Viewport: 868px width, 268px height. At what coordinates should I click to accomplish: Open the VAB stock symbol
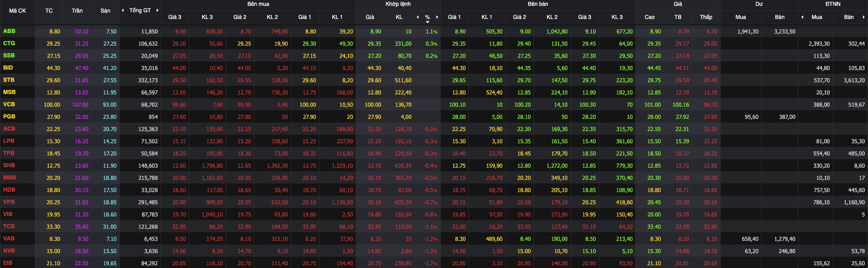[x=9, y=239]
